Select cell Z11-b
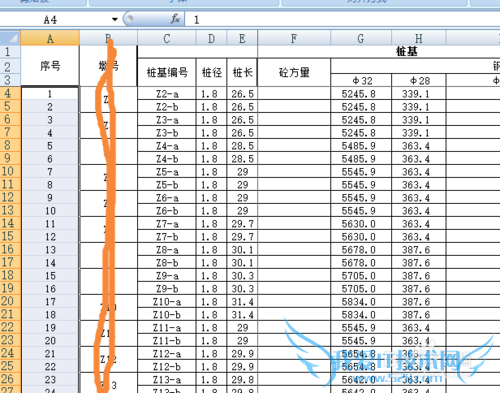Image resolution: width=500 pixels, height=393 pixels. click(167, 341)
